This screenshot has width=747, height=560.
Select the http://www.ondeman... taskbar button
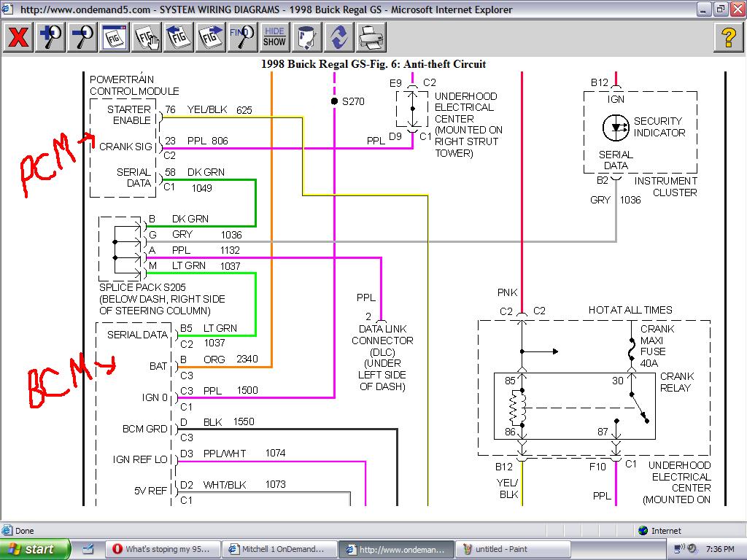pyautogui.click(x=396, y=549)
